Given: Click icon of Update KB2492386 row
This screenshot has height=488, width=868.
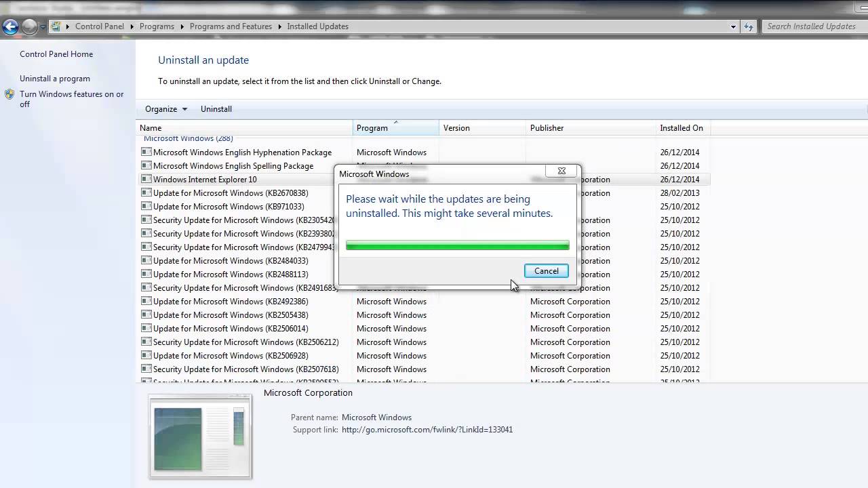Looking at the screenshot, I should (146, 301).
